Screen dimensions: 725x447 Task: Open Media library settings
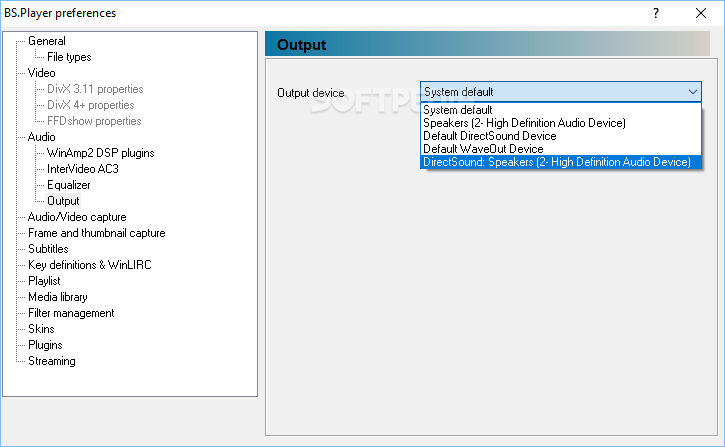pyautogui.click(x=58, y=297)
